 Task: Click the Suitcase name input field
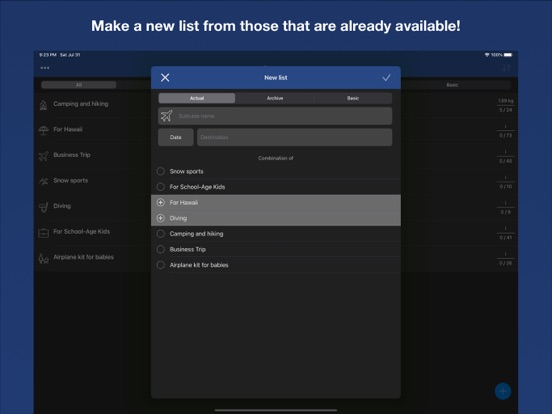coord(275,116)
